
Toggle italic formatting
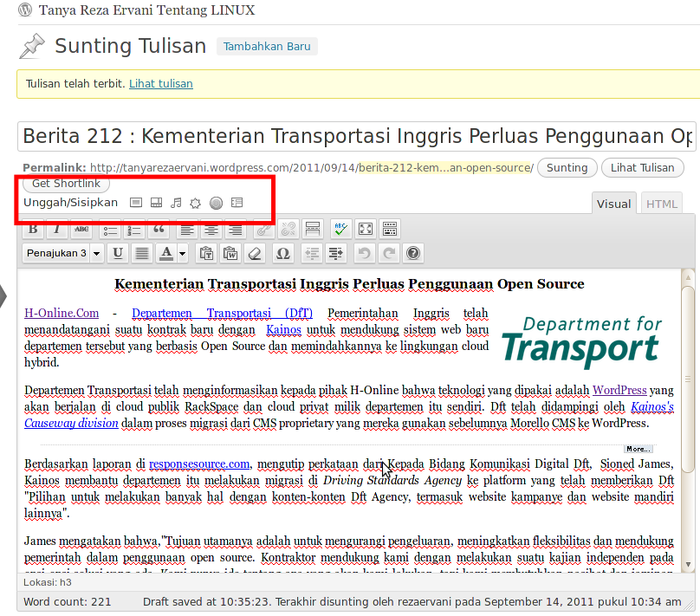pos(56,229)
